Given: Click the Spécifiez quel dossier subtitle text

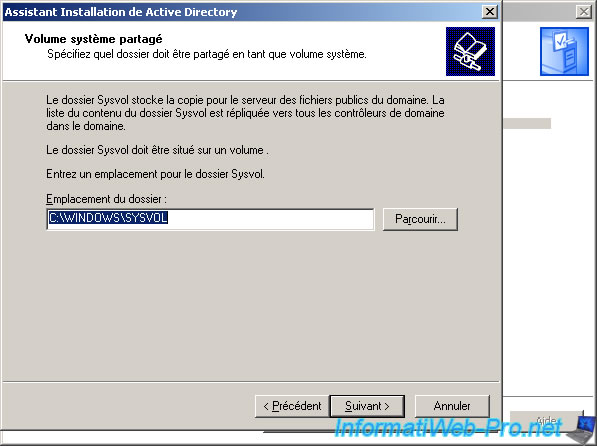Looking at the screenshot, I should [x=207, y=54].
